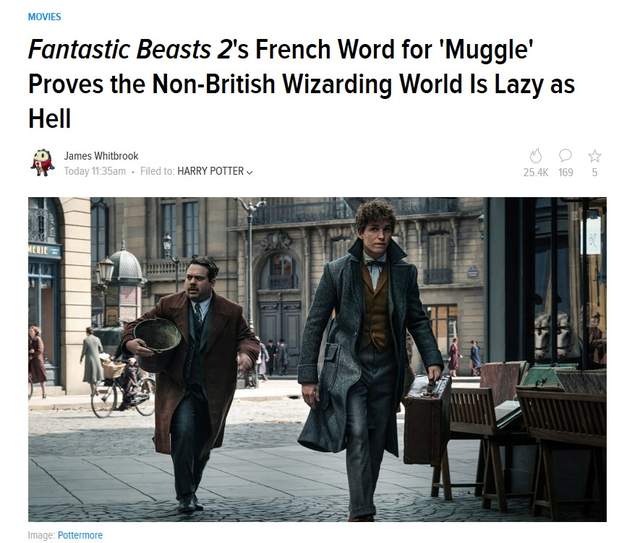Screen dimensions: 640x543
Task: Follow the Pottermore image credit link
Action: (80, 535)
